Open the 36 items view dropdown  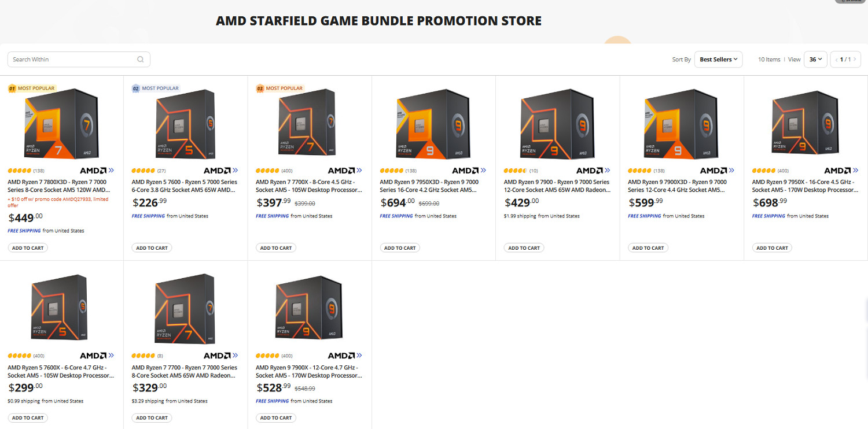(815, 60)
